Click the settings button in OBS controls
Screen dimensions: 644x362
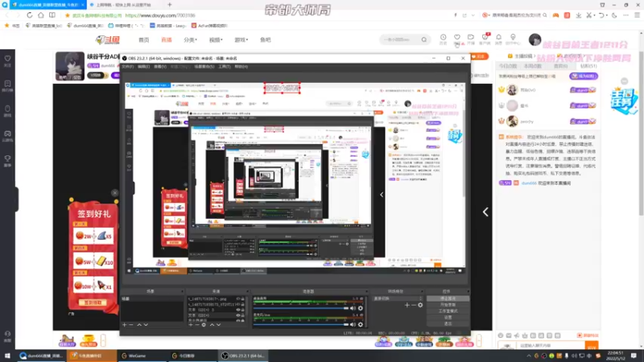click(x=448, y=317)
